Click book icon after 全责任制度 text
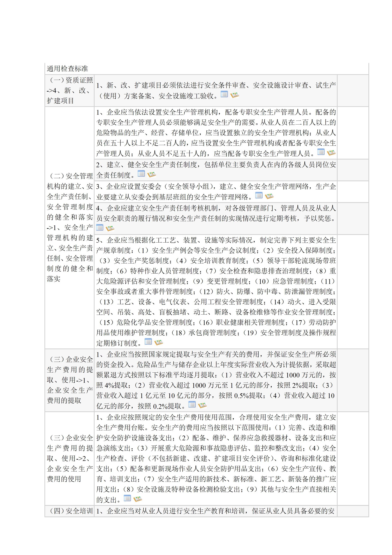This screenshot has height=555, width=392. (x=151, y=174)
